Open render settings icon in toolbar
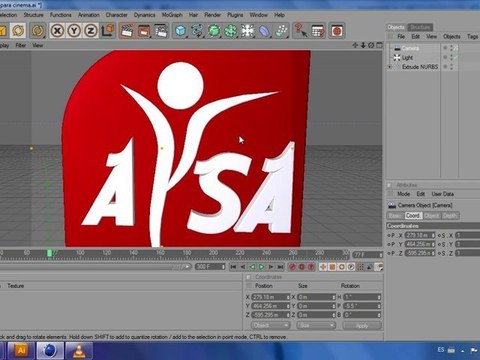 pos(161,31)
